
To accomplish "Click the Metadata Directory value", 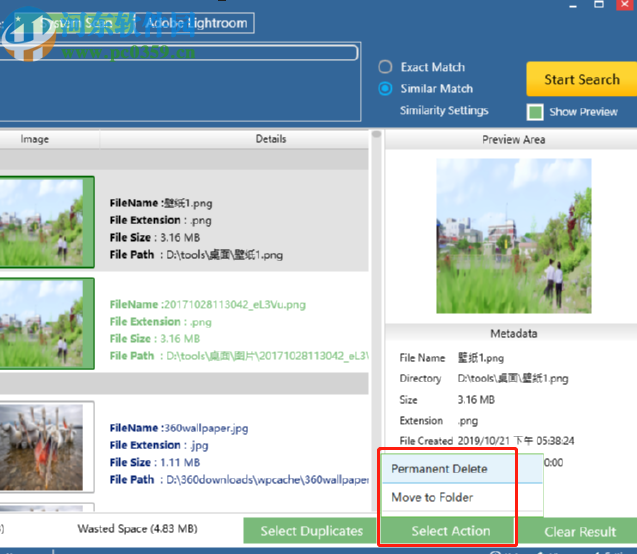I will click(x=513, y=378).
